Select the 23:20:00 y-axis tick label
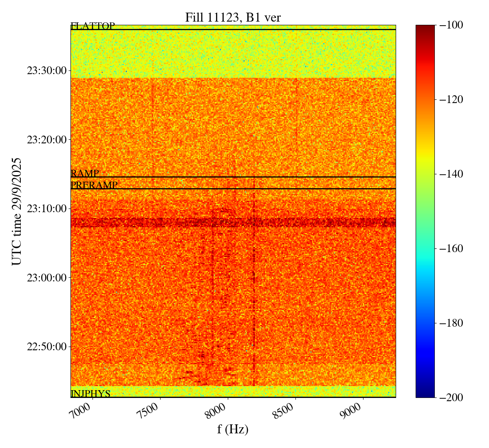Screen dimensions: 489x448 [x=46, y=140]
